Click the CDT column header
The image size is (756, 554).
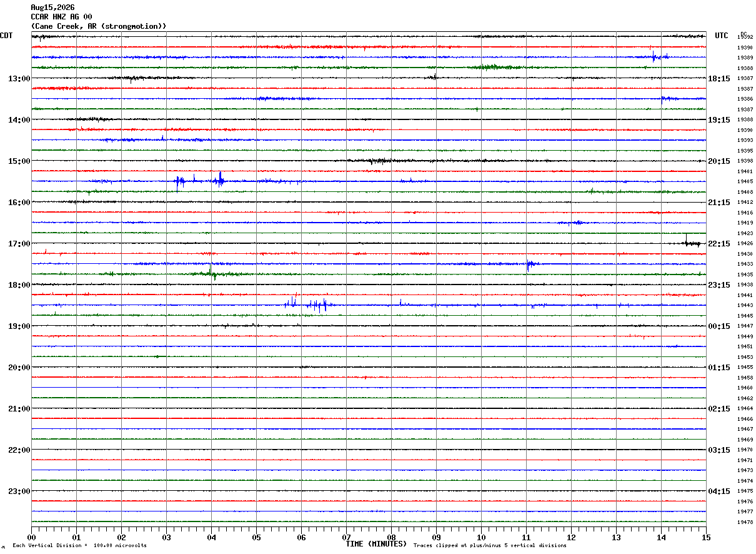[x=7, y=36]
